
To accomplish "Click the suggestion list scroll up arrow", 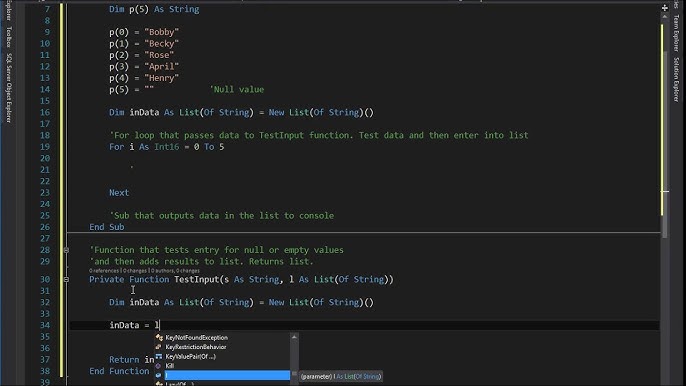I will pyautogui.click(x=294, y=337).
